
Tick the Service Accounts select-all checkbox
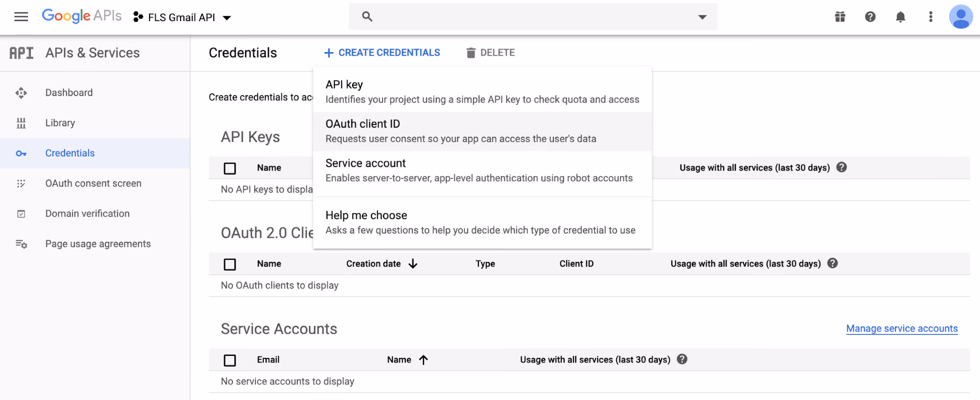[x=230, y=360]
